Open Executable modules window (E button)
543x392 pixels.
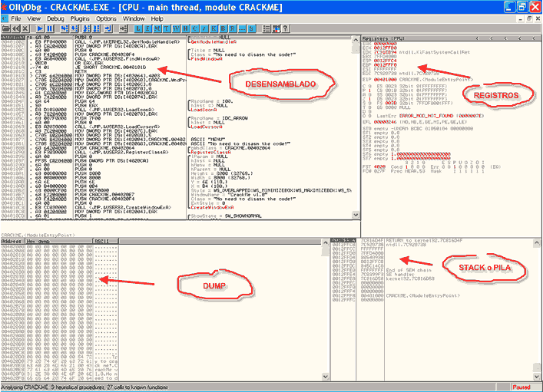(148, 28)
